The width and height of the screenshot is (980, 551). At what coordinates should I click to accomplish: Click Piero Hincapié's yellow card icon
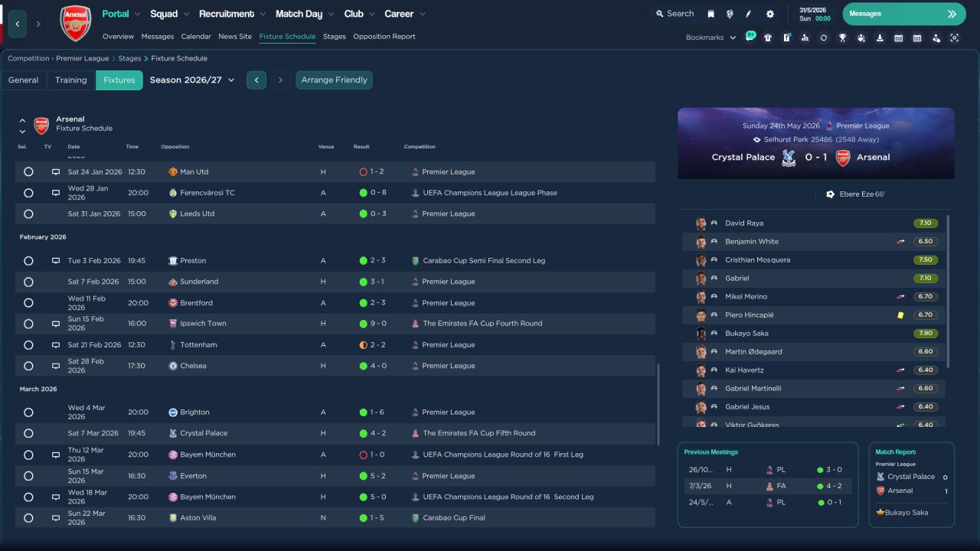900,315
